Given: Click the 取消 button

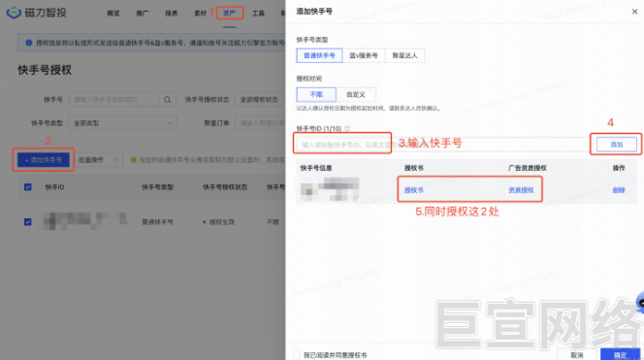Looking at the screenshot, I should click(577, 354).
